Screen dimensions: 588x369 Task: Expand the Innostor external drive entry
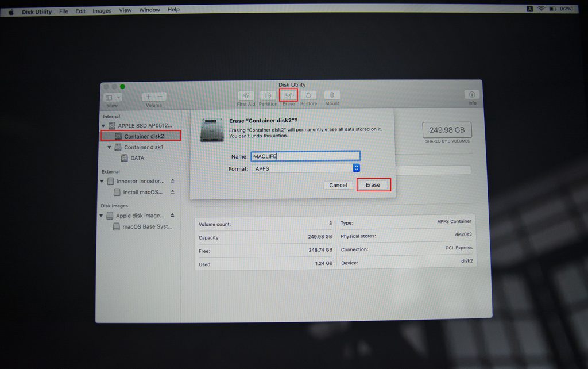click(x=102, y=181)
